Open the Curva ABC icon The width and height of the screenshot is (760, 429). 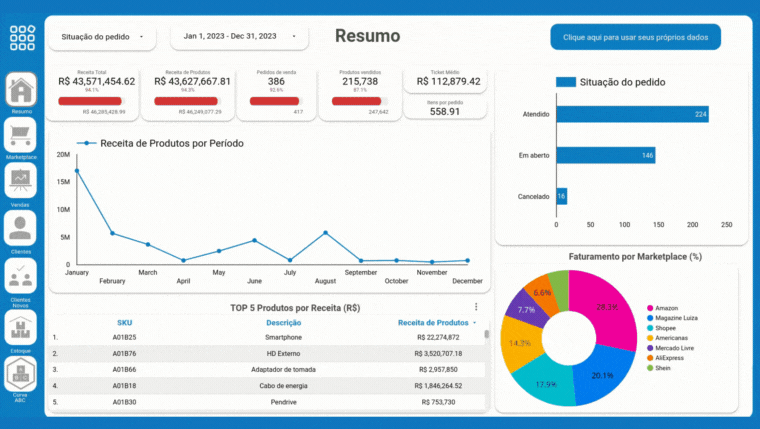point(21,375)
